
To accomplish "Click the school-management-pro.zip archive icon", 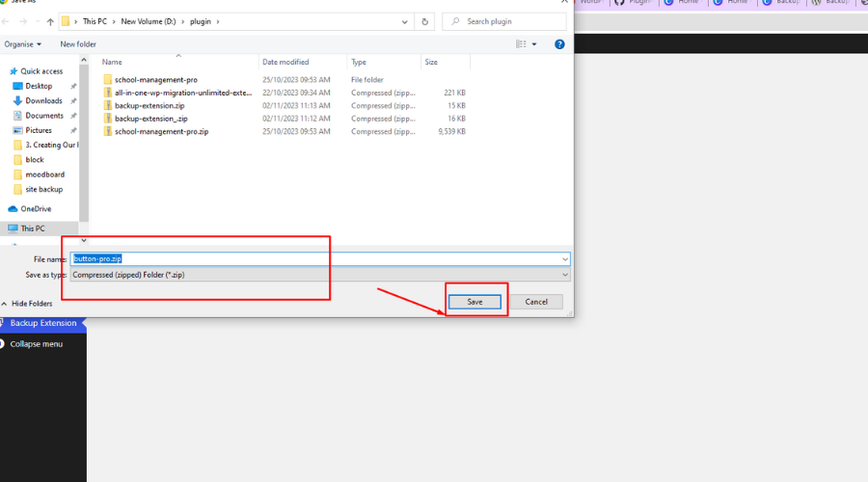I will pos(107,131).
